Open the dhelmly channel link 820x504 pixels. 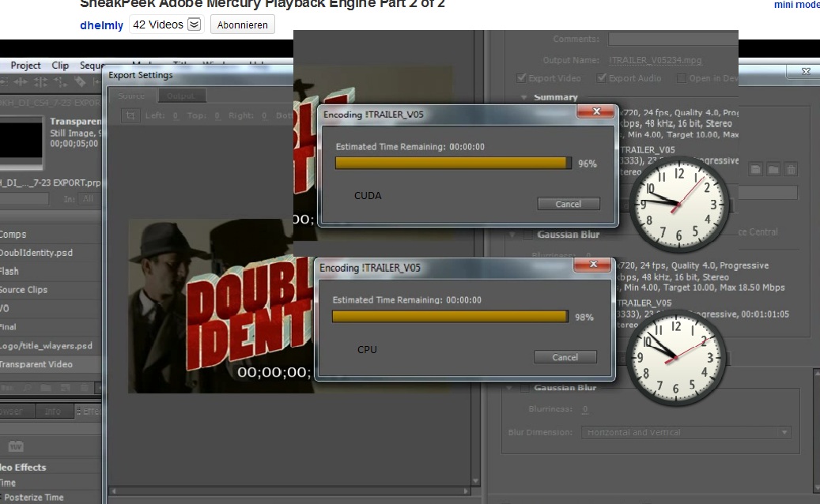click(101, 25)
